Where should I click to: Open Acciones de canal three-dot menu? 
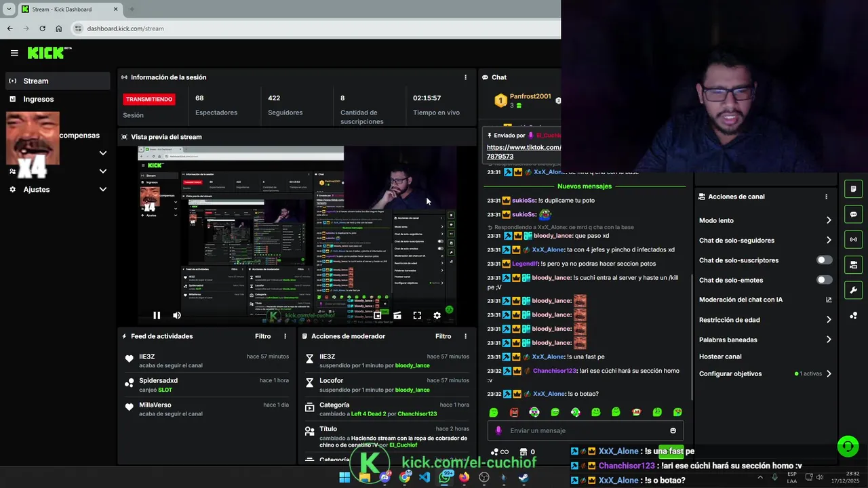(x=826, y=197)
